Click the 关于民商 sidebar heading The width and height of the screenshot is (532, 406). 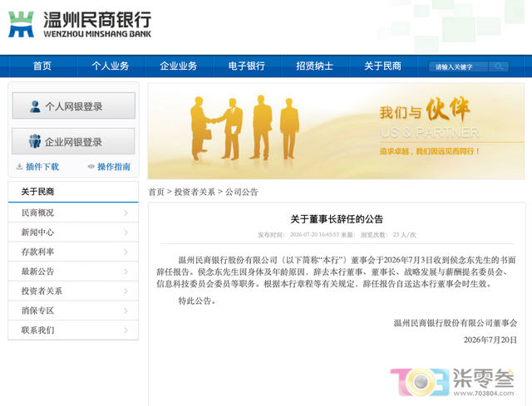(x=37, y=192)
